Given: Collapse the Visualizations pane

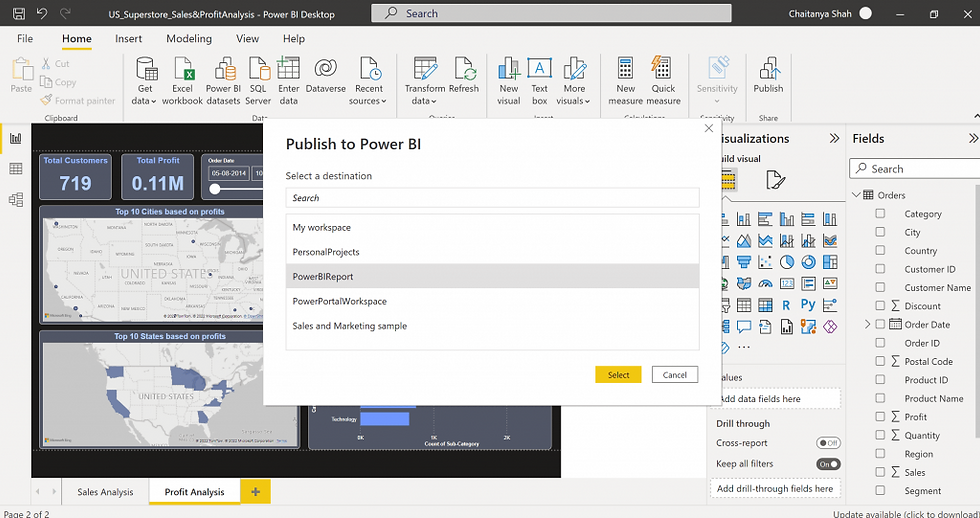Looking at the screenshot, I should (834, 139).
